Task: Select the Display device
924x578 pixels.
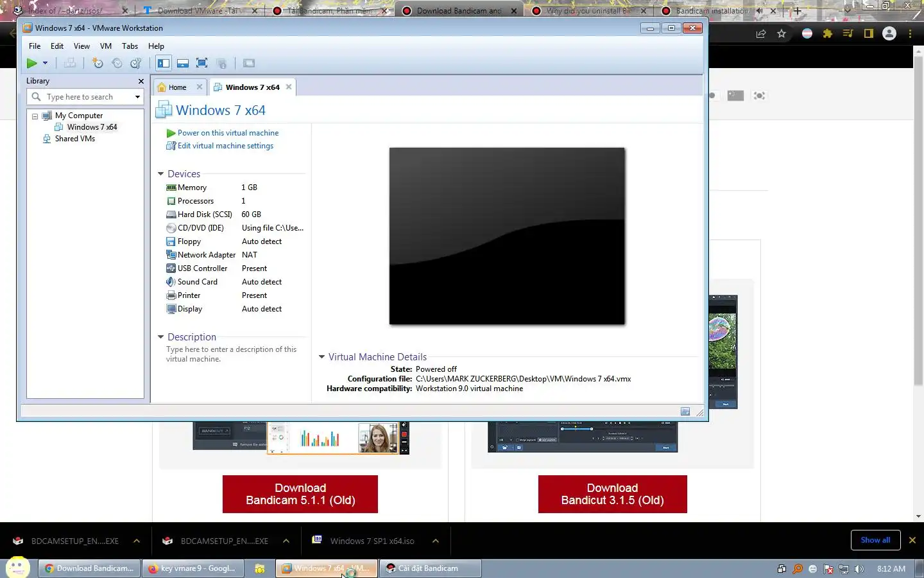Action: 235,309
